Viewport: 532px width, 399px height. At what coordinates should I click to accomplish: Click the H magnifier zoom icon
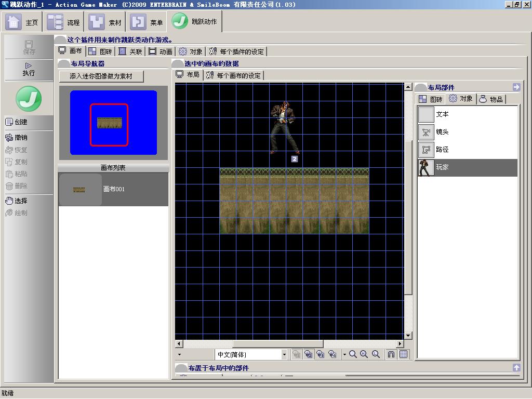tap(364, 354)
